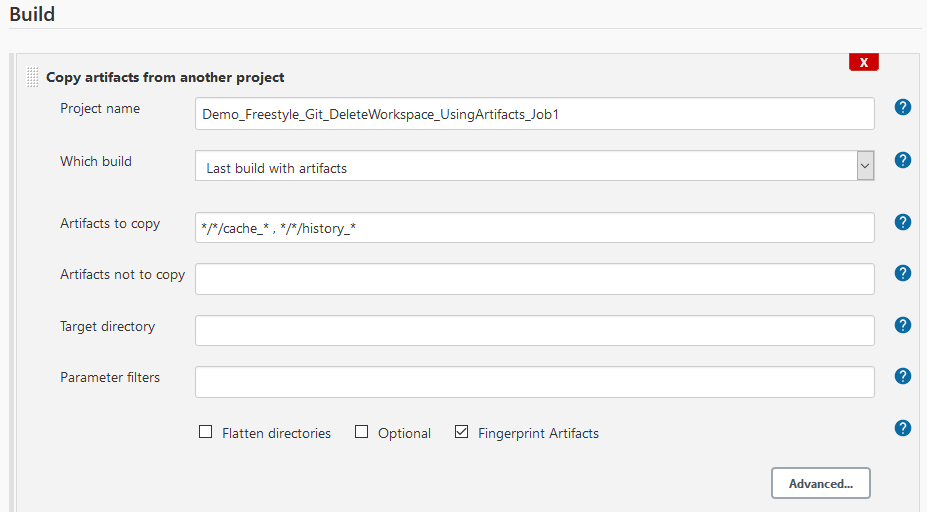Open help for Project name field

[903, 108]
